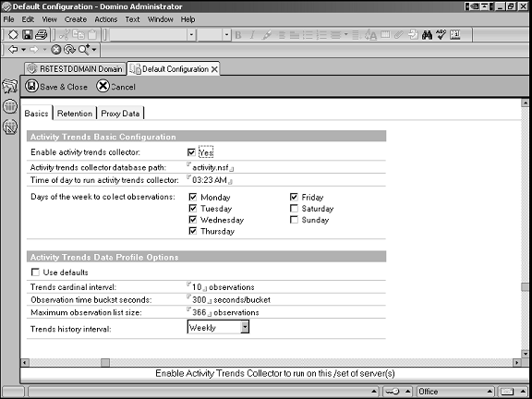
Task: Click the activity.nsf database path field
Action: pos(210,167)
